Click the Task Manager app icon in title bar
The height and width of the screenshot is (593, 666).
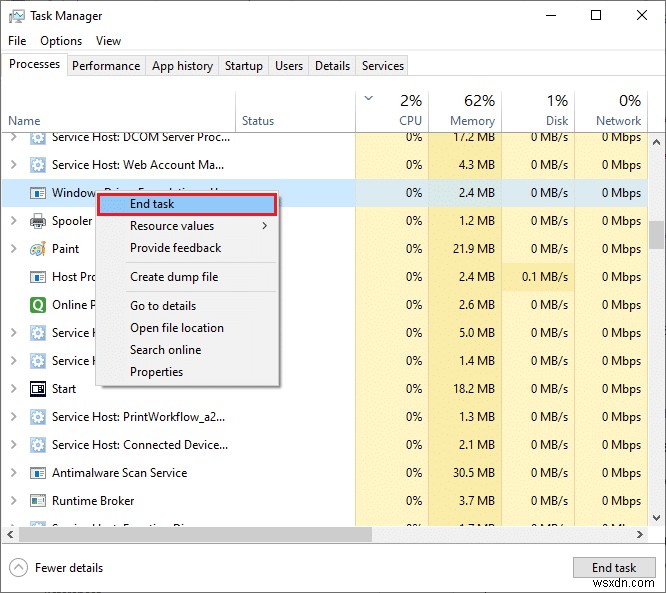click(17, 16)
